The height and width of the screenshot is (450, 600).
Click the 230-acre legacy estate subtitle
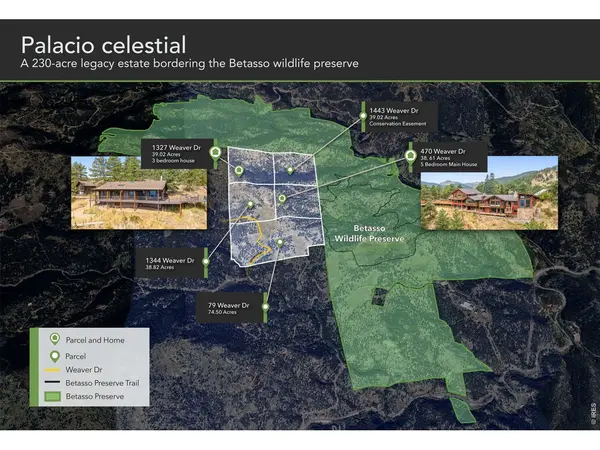coord(189,63)
